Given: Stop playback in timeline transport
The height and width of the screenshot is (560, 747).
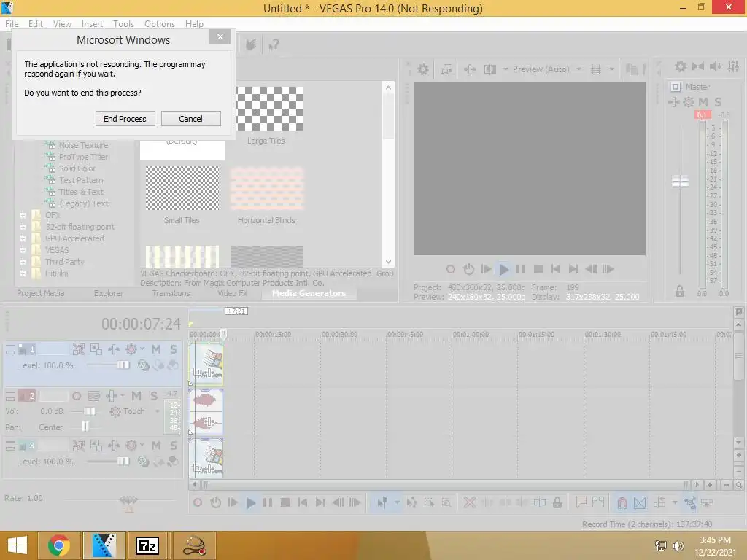Looking at the screenshot, I should (285, 502).
